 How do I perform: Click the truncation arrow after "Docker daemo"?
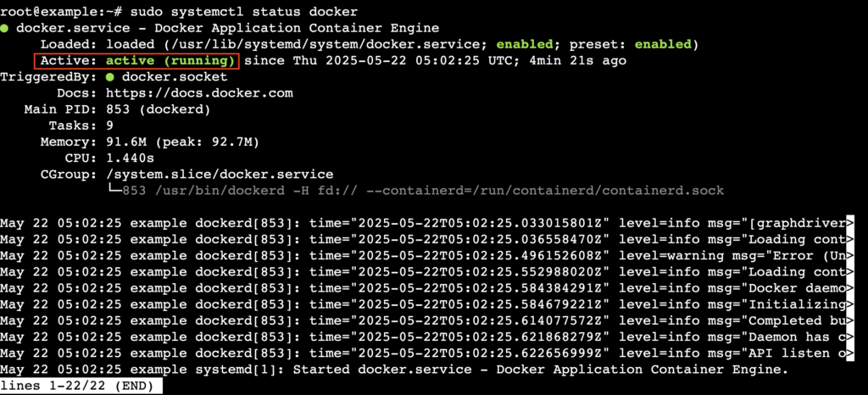(x=849, y=288)
